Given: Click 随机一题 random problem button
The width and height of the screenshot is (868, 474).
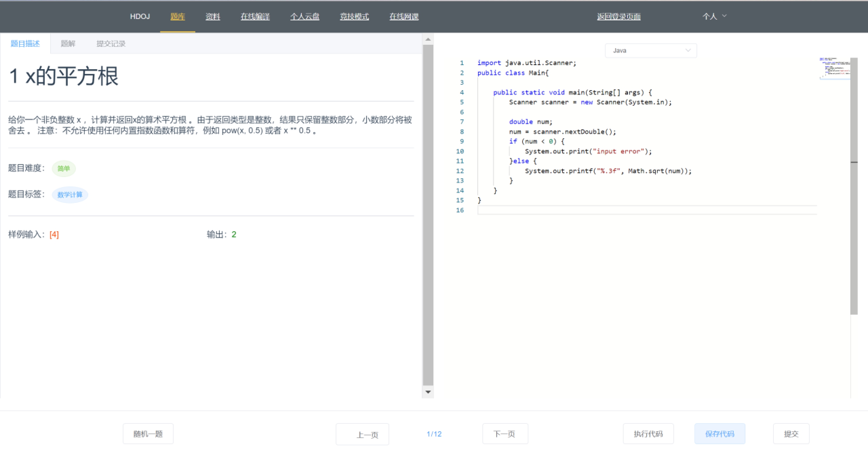Looking at the screenshot, I should (148, 434).
